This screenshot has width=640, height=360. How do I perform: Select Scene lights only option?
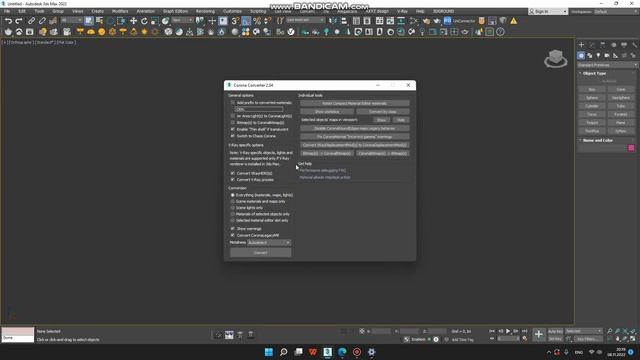233,208
